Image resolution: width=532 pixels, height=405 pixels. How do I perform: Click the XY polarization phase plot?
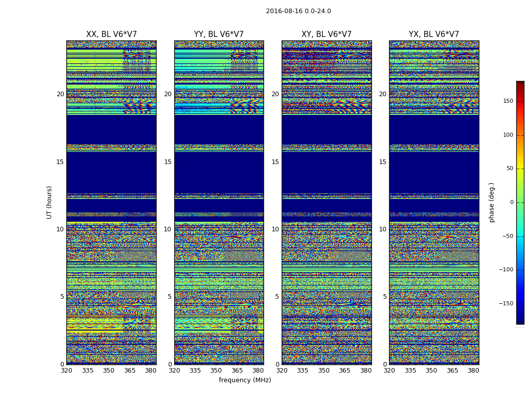(x=326, y=202)
